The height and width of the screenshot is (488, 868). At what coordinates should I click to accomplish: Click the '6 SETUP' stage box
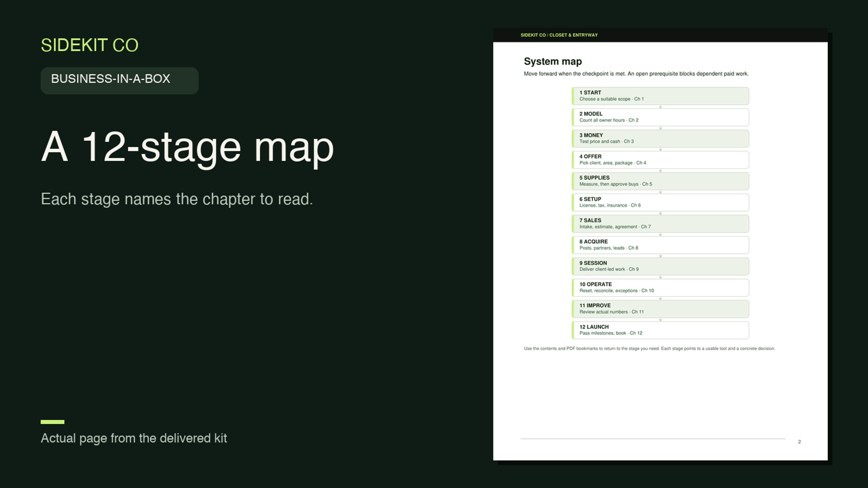(x=660, y=202)
